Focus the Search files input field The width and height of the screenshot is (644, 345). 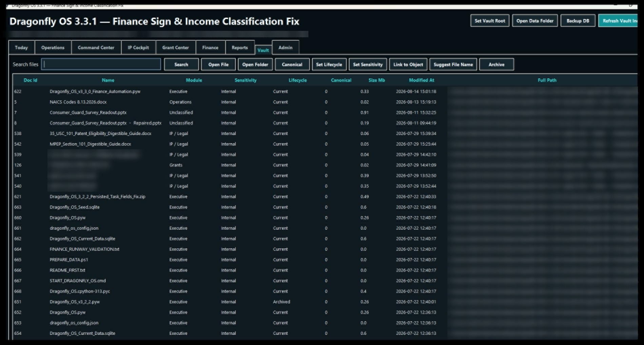pyautogui.click(x=101, y=64)
